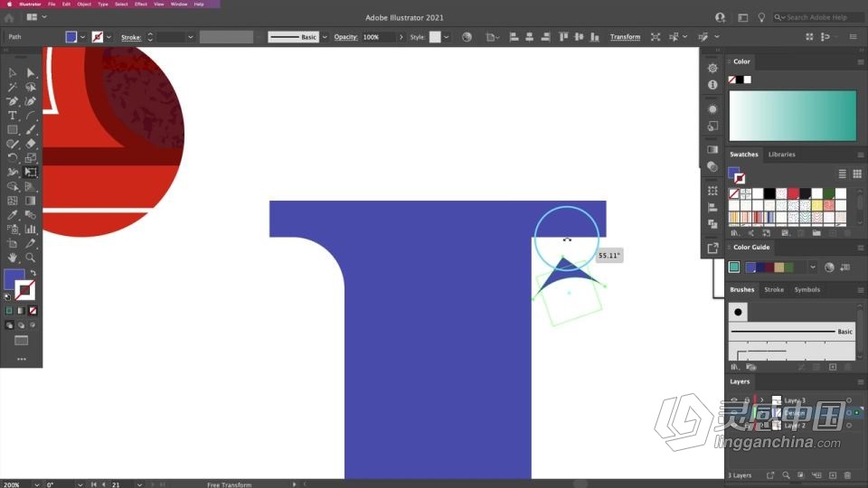
Task: Click Layer 3 target circle
Action: tap(849, 400)
